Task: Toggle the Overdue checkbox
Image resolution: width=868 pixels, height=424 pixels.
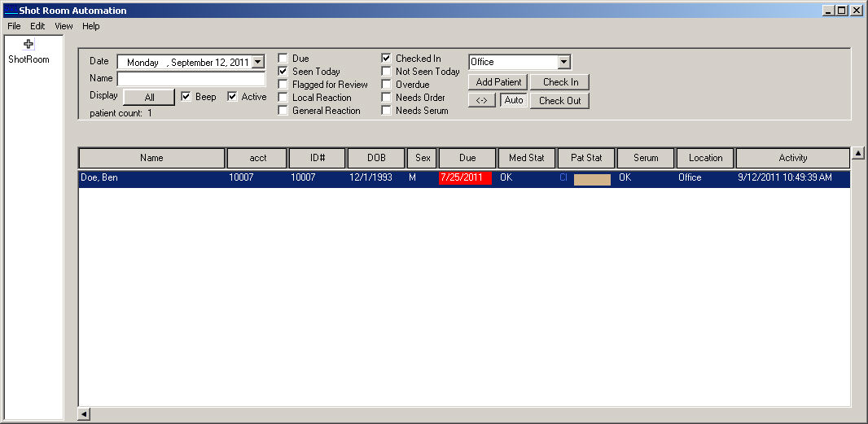Action: tap(387, 85)
